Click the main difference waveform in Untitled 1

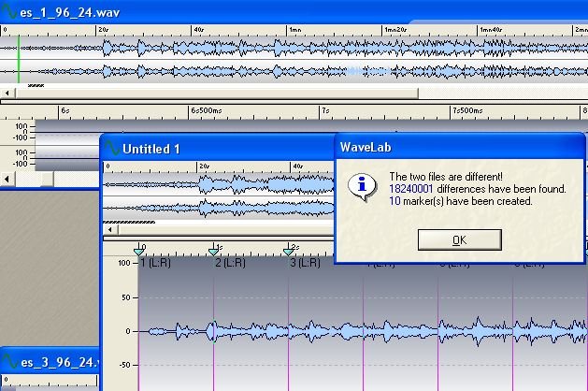tap(374, 331)
